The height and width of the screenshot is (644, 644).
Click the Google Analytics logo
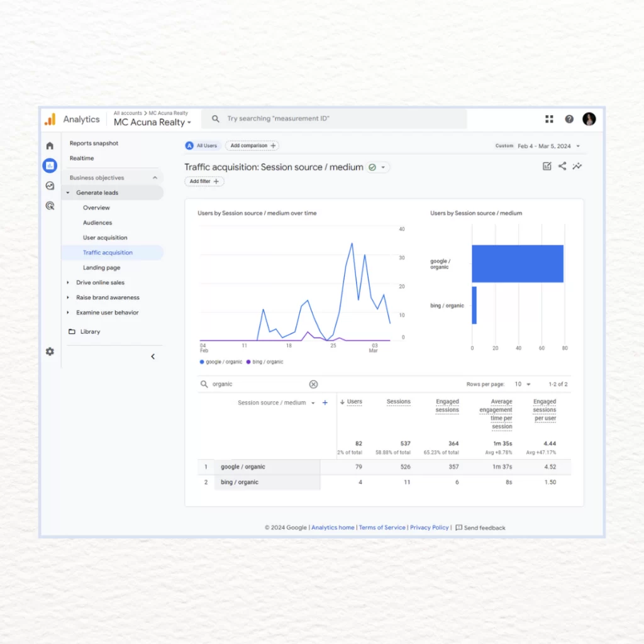[x=50, y=119]
